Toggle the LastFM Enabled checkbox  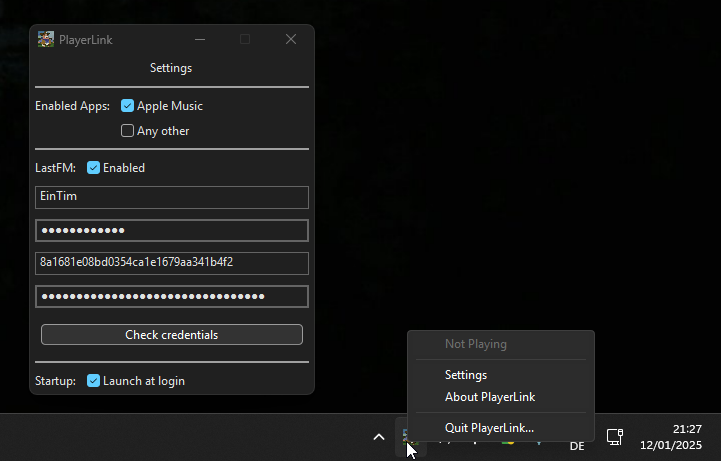coord(93,168)
